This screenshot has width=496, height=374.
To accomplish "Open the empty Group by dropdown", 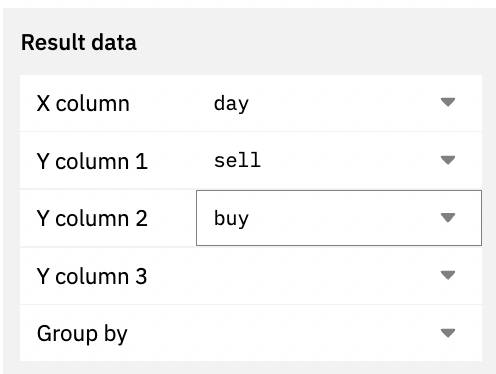I will (339, 333).
